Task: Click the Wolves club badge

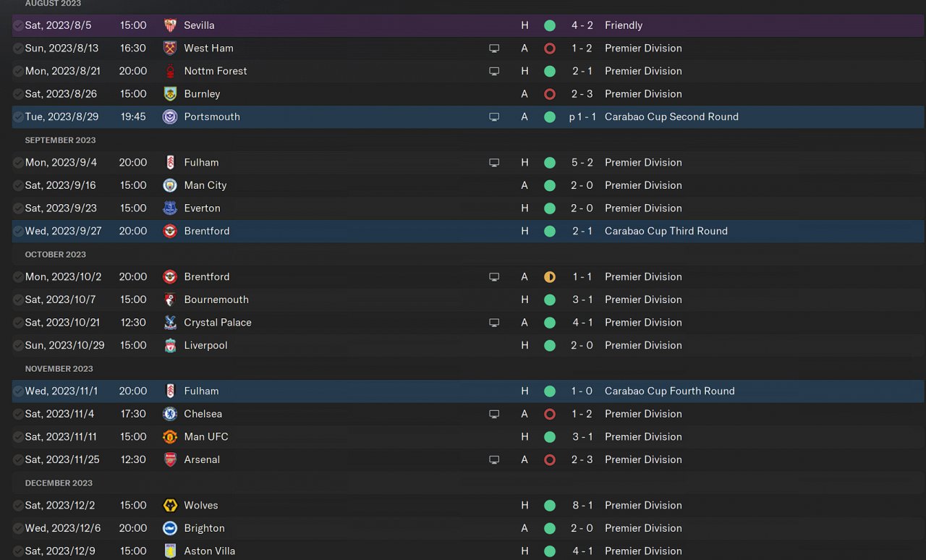Action: [x=170, y=505]
